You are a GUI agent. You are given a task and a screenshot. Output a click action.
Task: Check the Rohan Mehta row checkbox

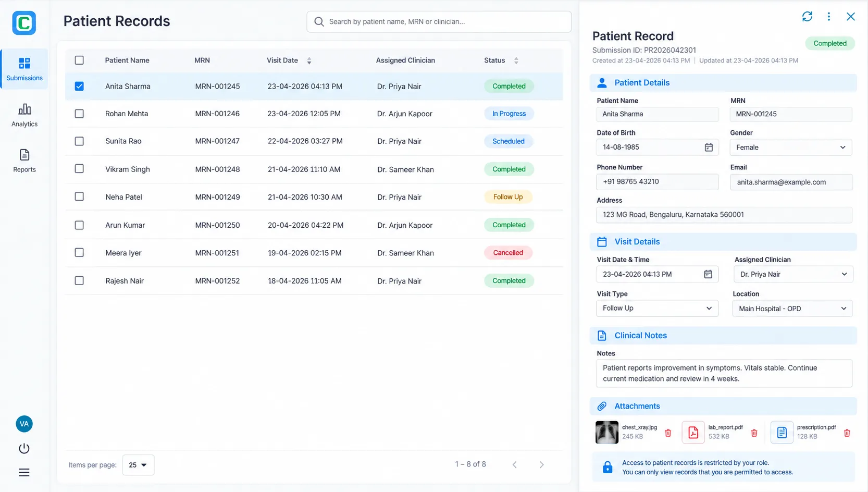point(79,114)
